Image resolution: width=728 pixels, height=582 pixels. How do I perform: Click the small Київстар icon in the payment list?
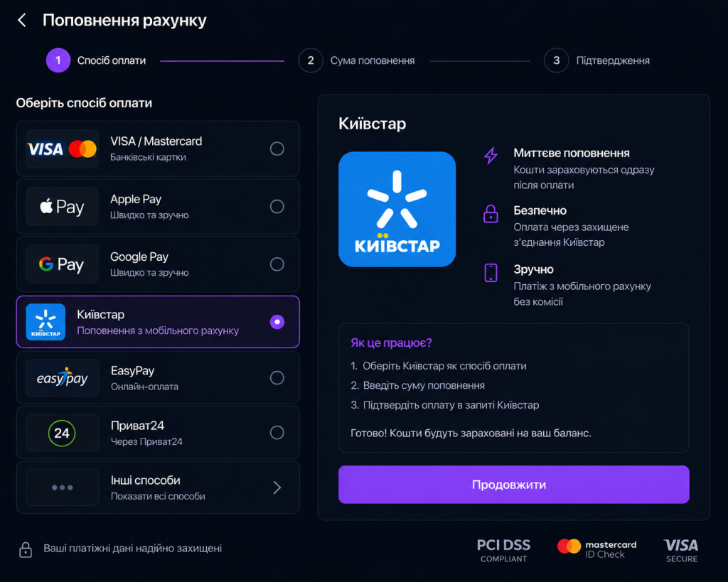click(x=45, y=322)
